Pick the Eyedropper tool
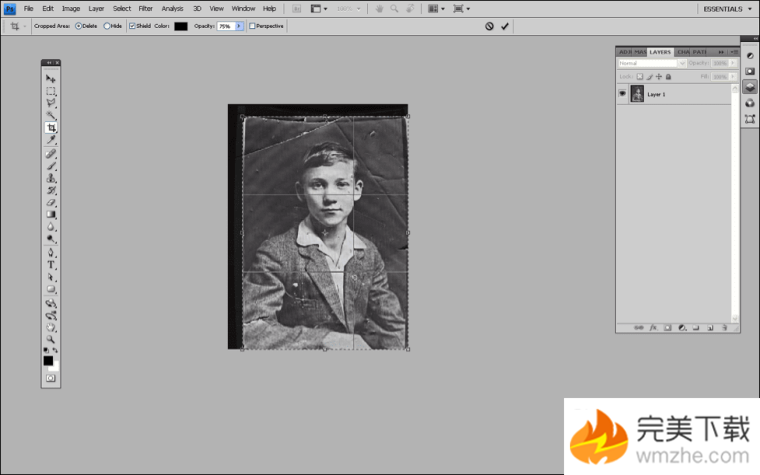 [51, 141]
